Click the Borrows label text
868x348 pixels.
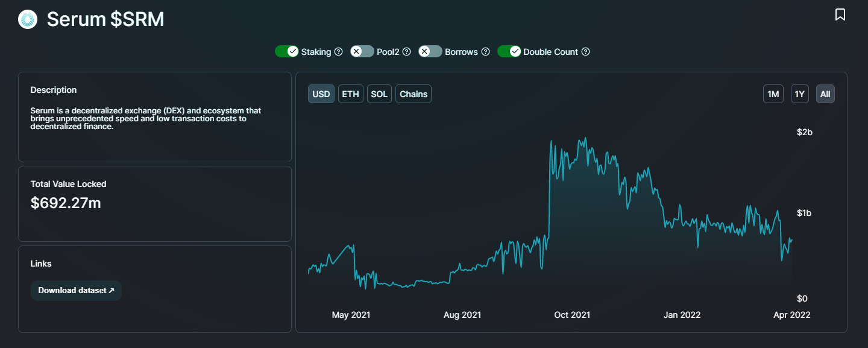(x=461, y=52)
